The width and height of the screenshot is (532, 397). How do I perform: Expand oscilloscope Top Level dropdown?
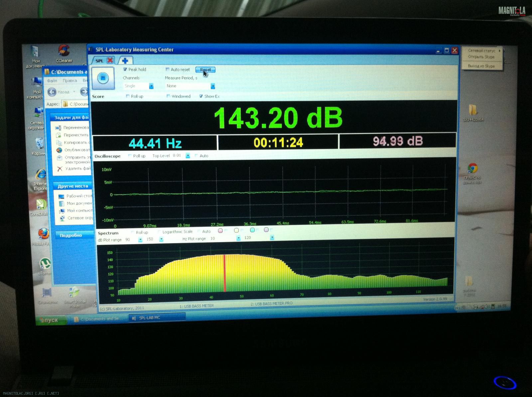(188, 156)
